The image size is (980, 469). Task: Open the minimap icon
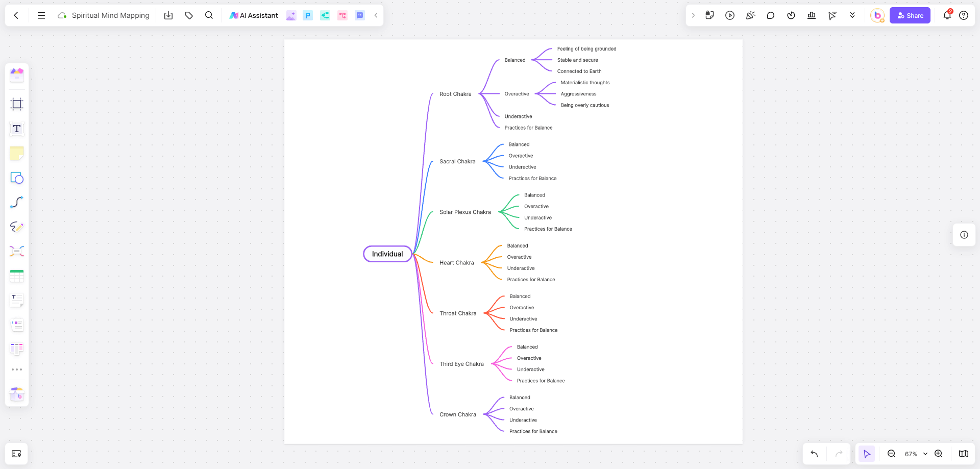tap(964, 454)
